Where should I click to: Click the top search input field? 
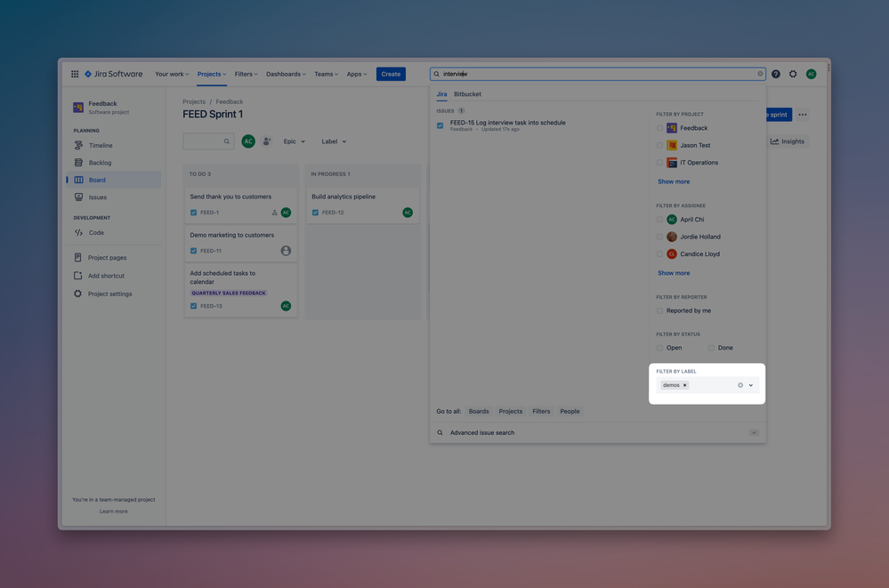pos(598,74)
